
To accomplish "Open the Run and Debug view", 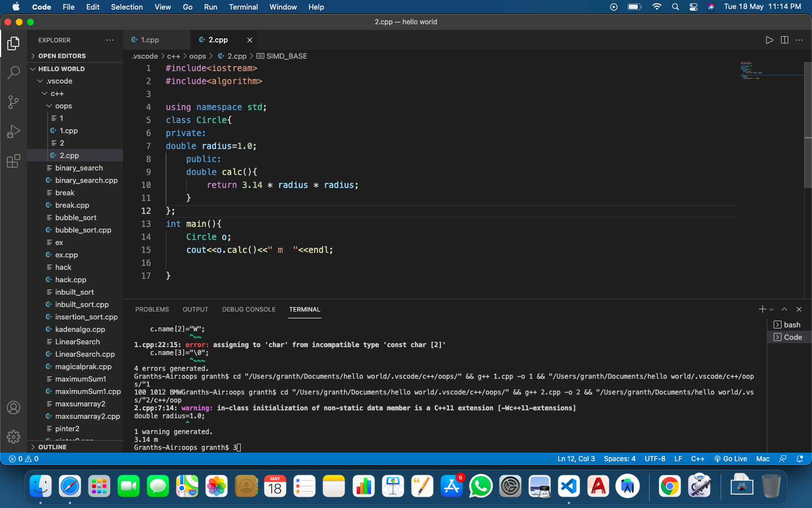I will coord(14,132).
